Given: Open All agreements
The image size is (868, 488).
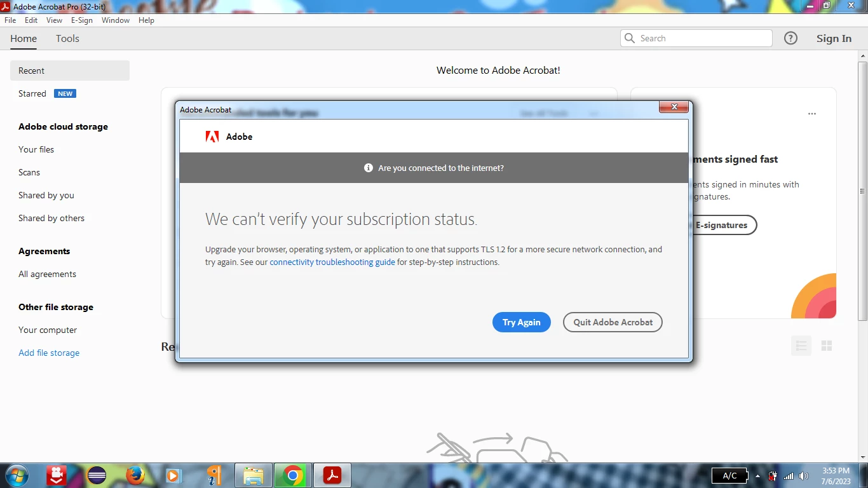Looking at the screenshot, I should (x=47, y=274).
